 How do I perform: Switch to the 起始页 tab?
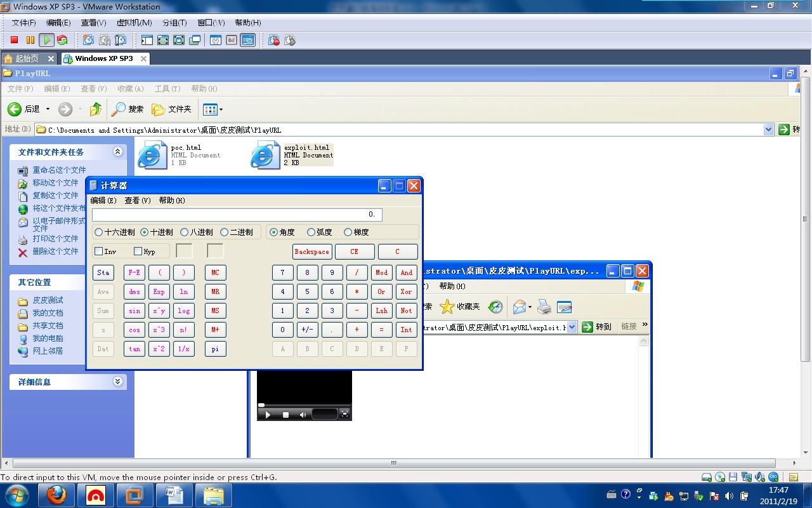(29, 58)
